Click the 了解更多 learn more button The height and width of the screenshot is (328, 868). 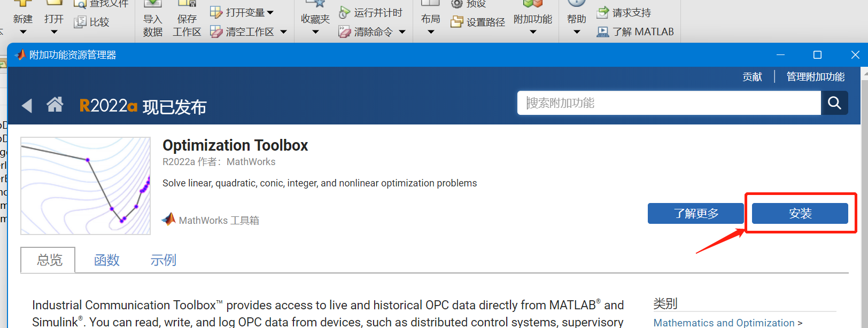(x=696, y=213)
